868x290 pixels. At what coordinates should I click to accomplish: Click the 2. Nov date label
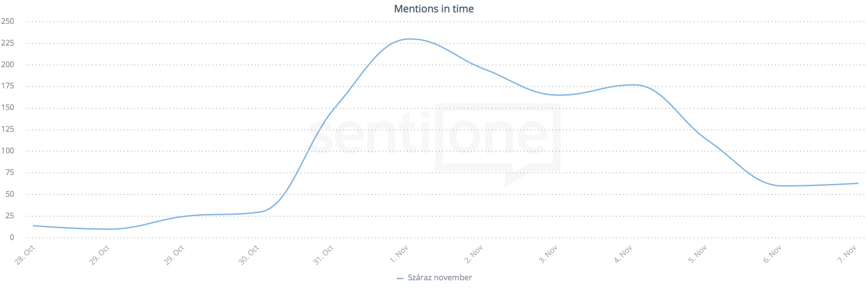(x=473, y=254)
